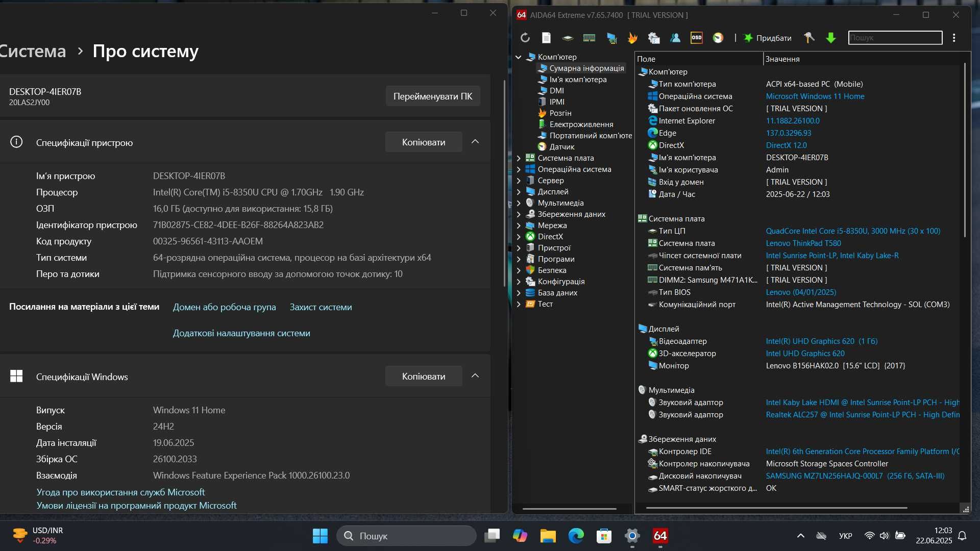The height and width of the screenshot is (551, 980).
Task: Click the Значення column header
Action: (x=863, y=59)
